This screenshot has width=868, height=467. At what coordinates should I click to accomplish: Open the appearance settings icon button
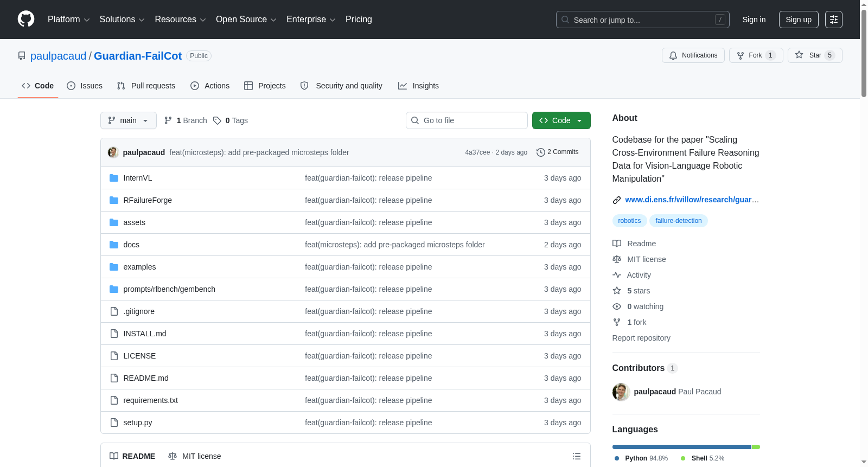[x=834, y=20]
